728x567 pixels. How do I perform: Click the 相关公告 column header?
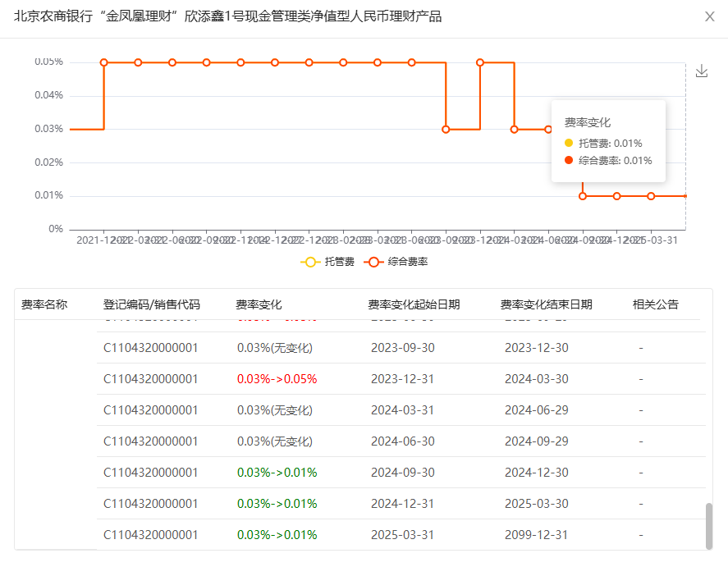click(656, 304)
